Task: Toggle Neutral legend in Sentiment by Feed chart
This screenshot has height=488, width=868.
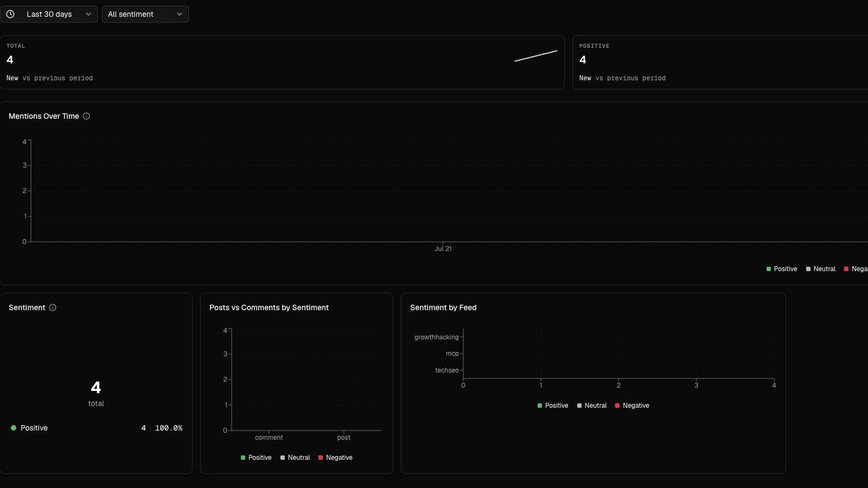Action: pyautogui.click(x=592, y=406)
